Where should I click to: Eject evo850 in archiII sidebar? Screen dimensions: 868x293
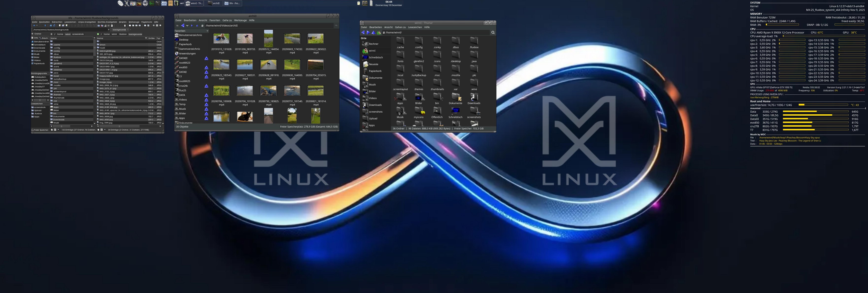click(x=206, y=68)
